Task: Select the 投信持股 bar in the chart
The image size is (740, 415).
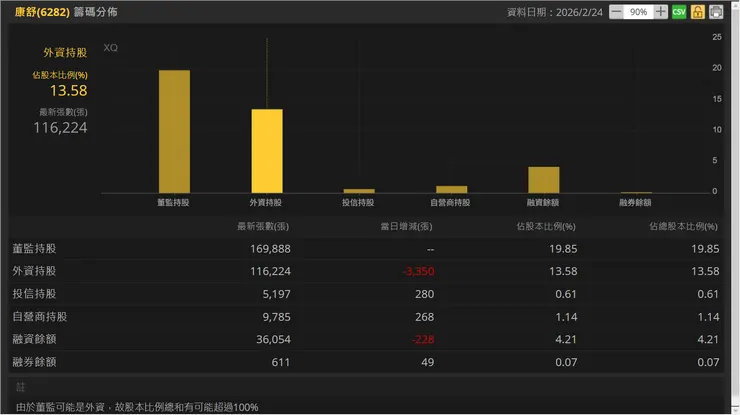Action: 359,191
